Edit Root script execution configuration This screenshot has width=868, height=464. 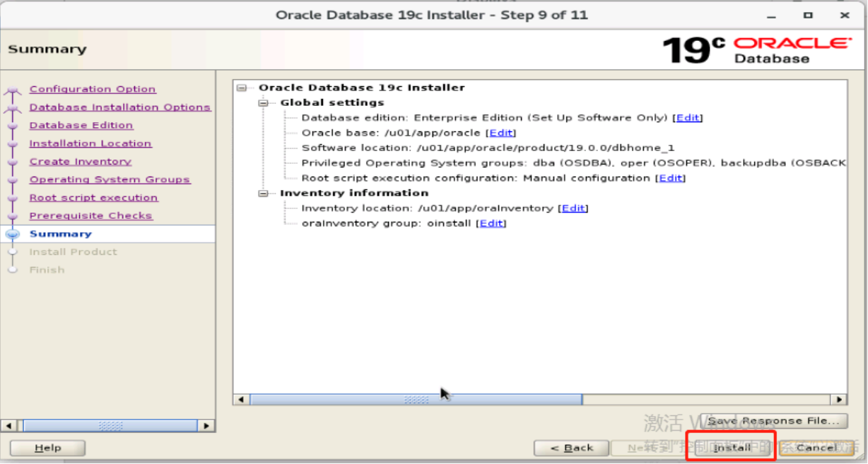pos(671,178)
